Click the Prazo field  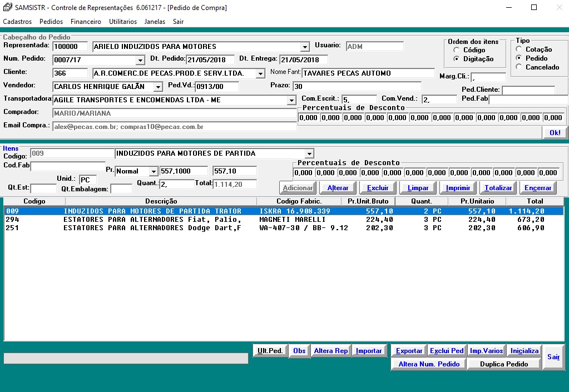(357, 87)
